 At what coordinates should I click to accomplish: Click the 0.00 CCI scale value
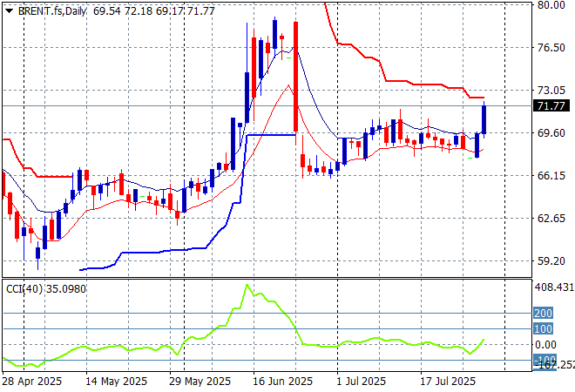coord(545,345)
